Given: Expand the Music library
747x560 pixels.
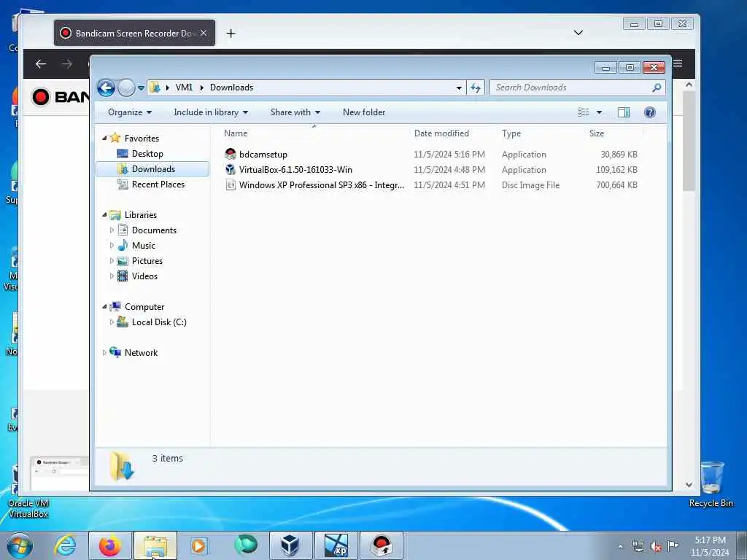Looking at the screenshot, I should coord(112,245).
